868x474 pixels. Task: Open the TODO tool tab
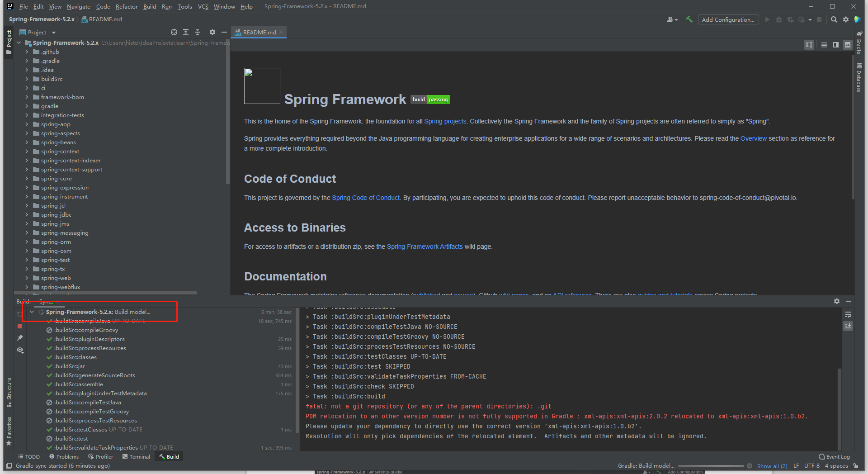(x=29, y=456)
